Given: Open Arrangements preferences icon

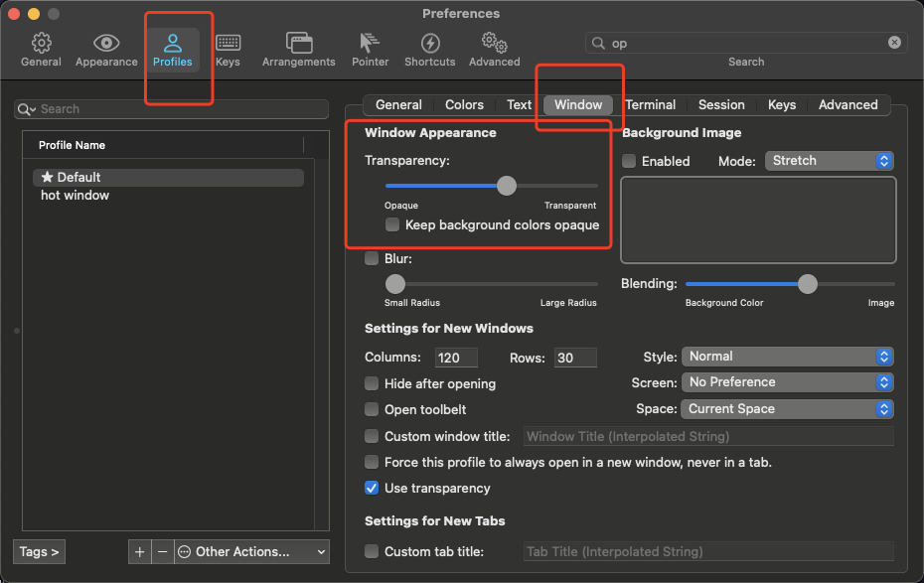Looking at the screenshot, I should click(x=299, y=43).
